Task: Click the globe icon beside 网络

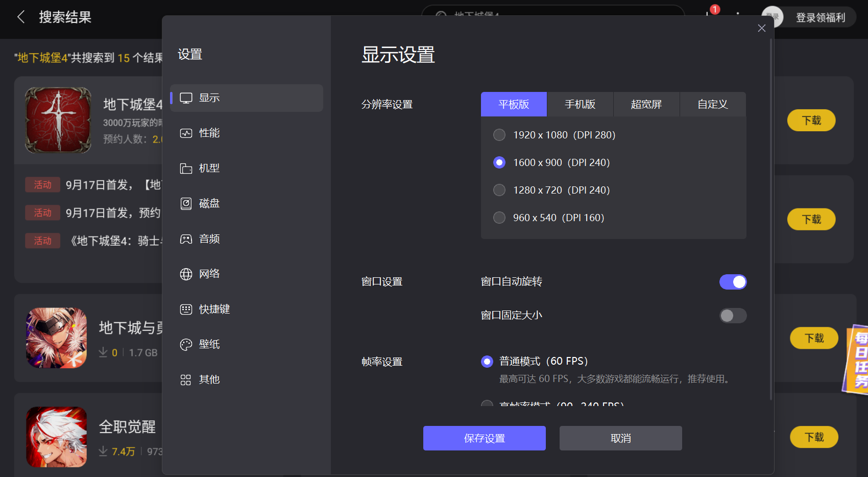Action: [186, 274]
